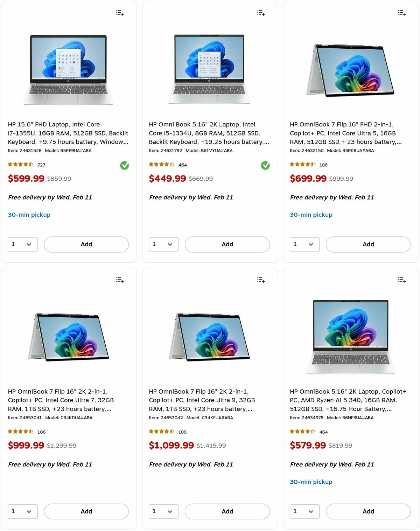Open quantity dropdown for $449.99 Omni Book

(x=163, y=244)
